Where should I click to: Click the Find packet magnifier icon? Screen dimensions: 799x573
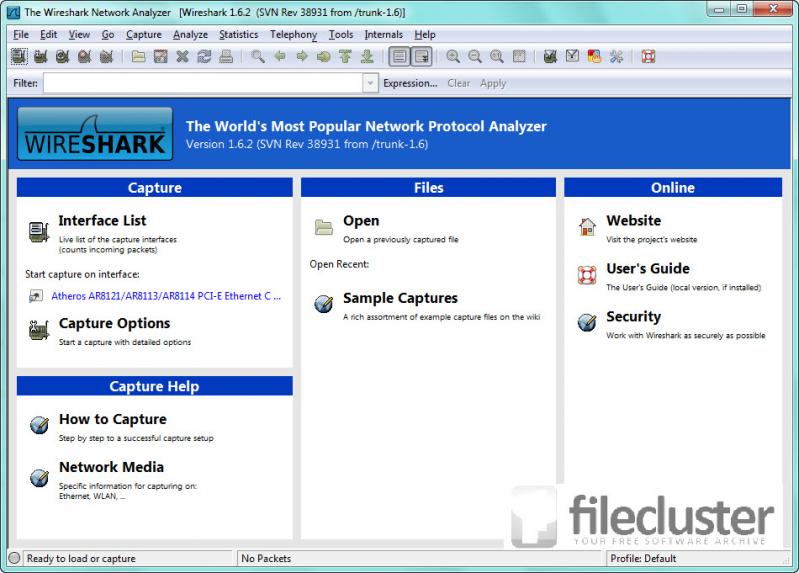click(x=258, y=56)
